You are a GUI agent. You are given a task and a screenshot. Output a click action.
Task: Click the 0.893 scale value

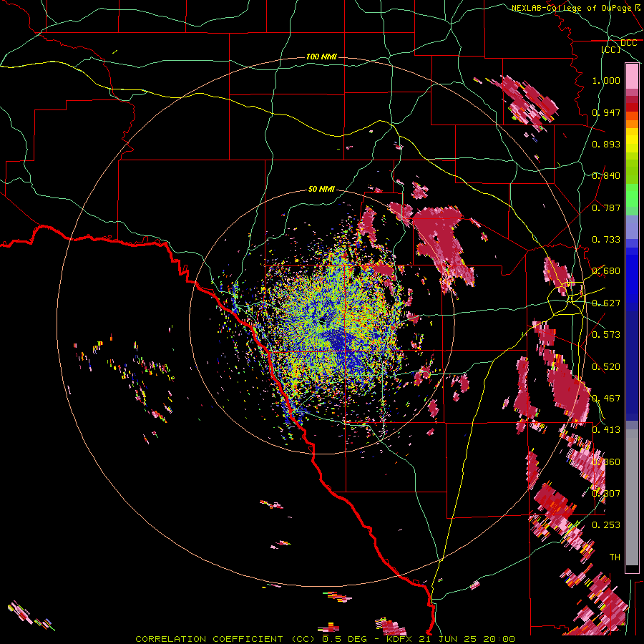pyautogui.click(x=606, y=144)
